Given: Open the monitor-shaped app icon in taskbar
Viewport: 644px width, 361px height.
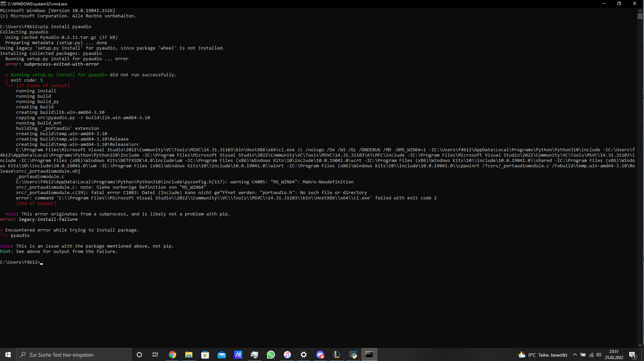Looking at the screenshot, I should point(254,355).
